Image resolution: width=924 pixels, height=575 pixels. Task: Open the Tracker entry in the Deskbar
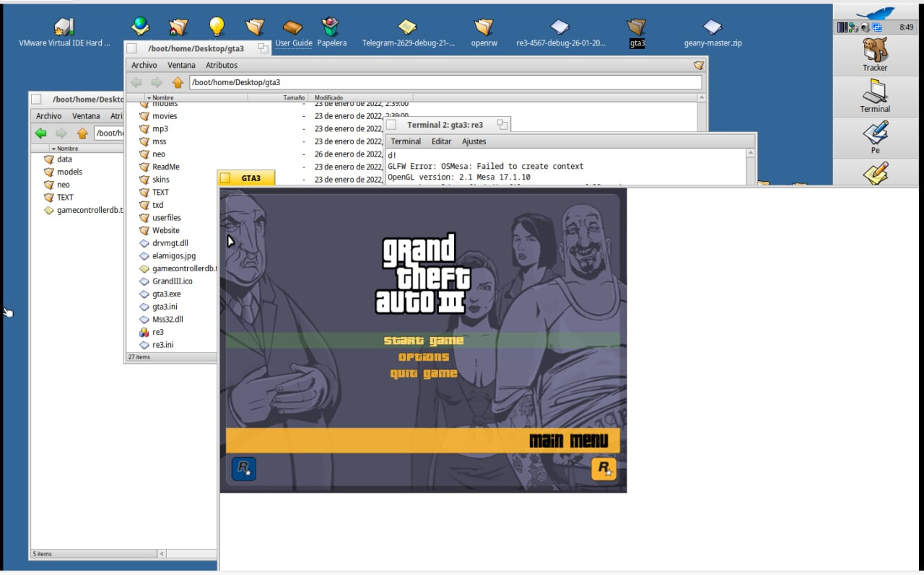tap(875, 55)
